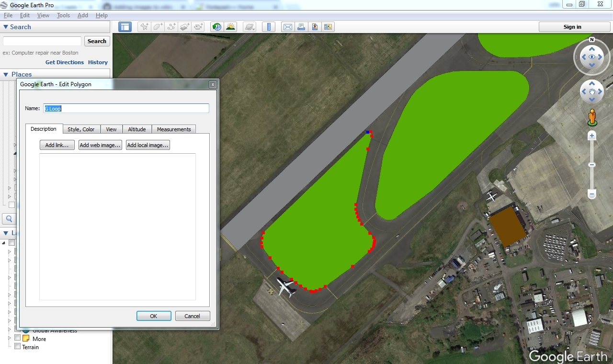613x364 pixels.
Task: Click the Add Path toolbar icon
Action: pyautogui.click(x=171, y=27)
